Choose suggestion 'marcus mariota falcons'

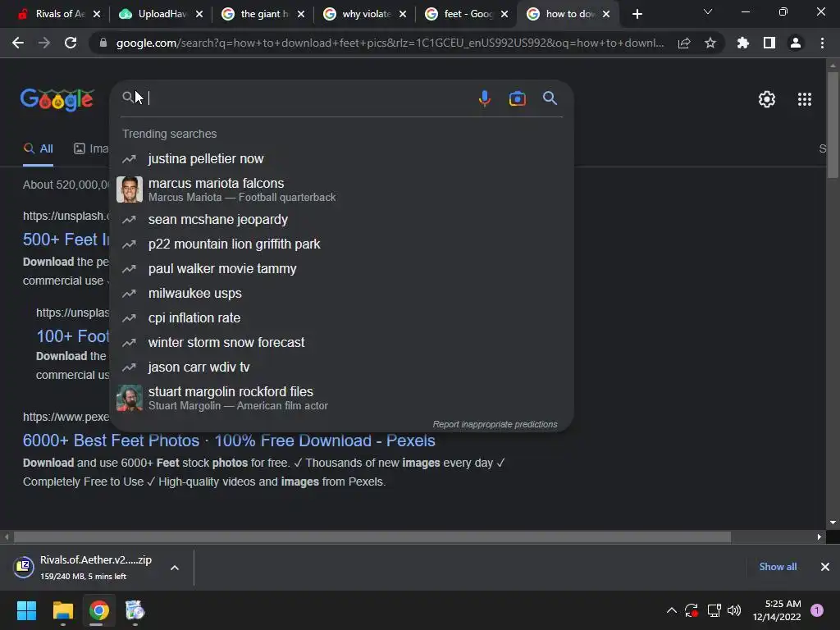point(341,189)
